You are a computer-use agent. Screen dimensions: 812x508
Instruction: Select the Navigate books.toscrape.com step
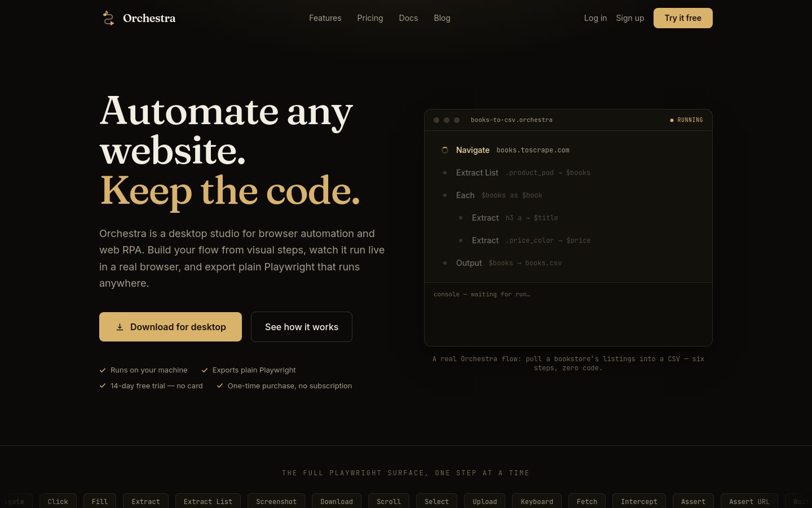point(568,150)
